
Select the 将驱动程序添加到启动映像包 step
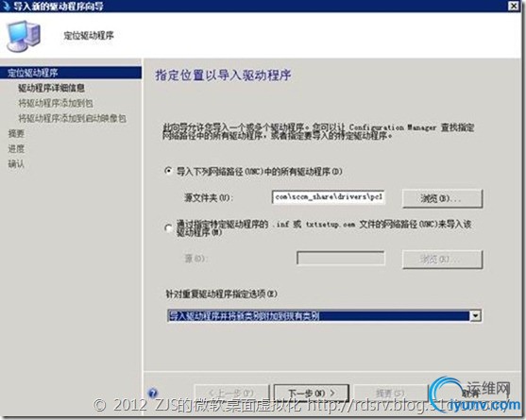point(72,118)
